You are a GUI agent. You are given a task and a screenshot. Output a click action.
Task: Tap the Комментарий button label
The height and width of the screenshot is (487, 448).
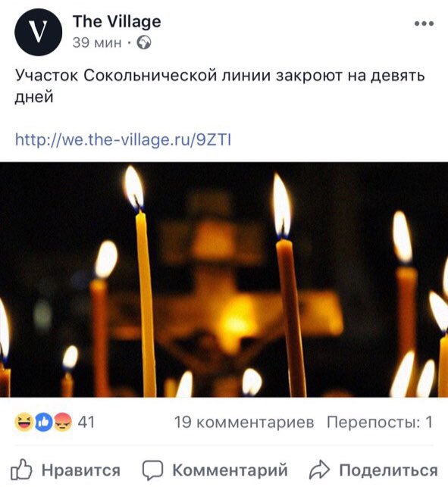tap(230, 470)
